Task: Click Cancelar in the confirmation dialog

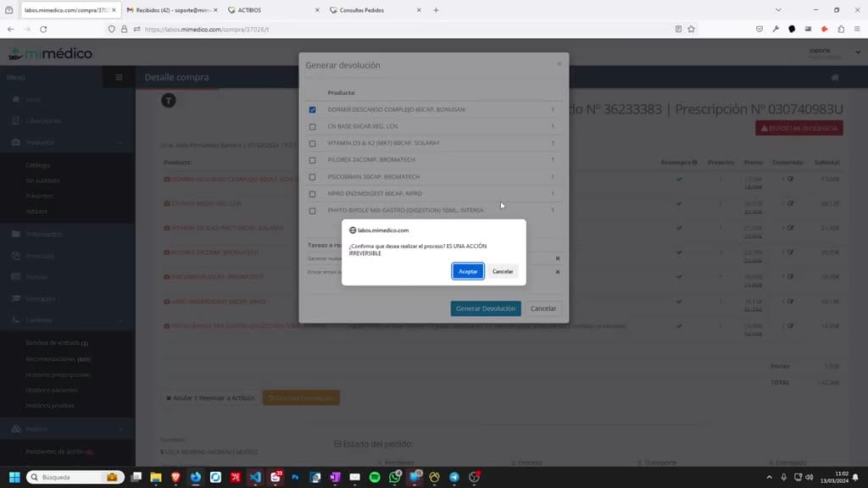Action: 503,271
